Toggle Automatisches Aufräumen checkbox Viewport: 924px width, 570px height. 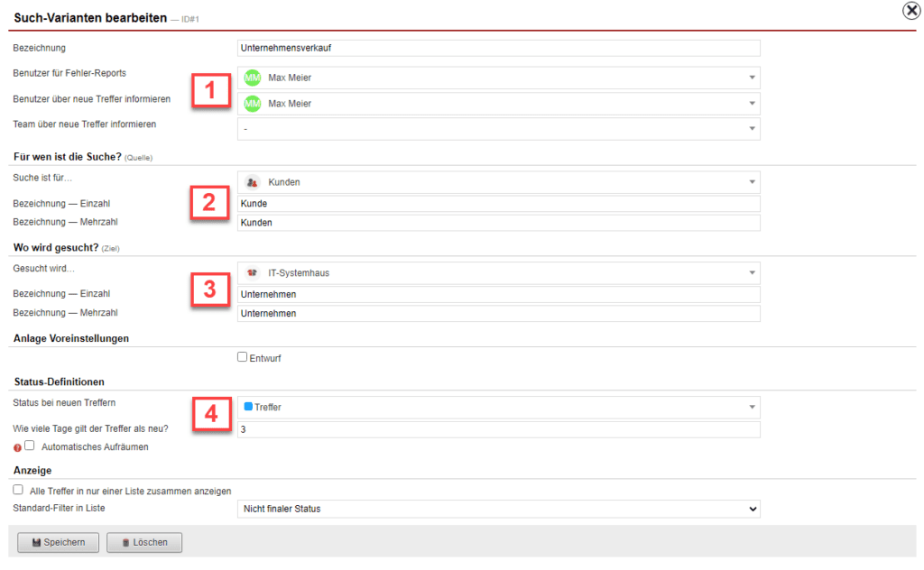[30, 446]
